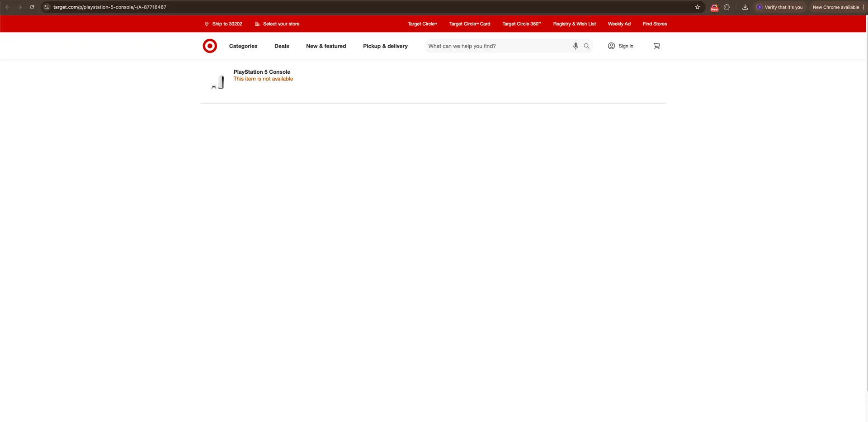
Task: Visit the Target Circle 360 link
Action: tap(522, 24)
